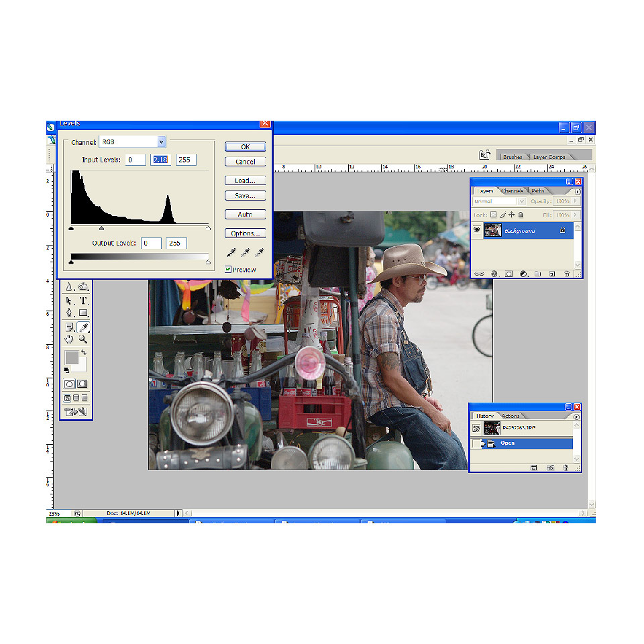Open the Channel dropdown set to RGB
This screenshot has height=644, width=644.
[x=161, y=142]
